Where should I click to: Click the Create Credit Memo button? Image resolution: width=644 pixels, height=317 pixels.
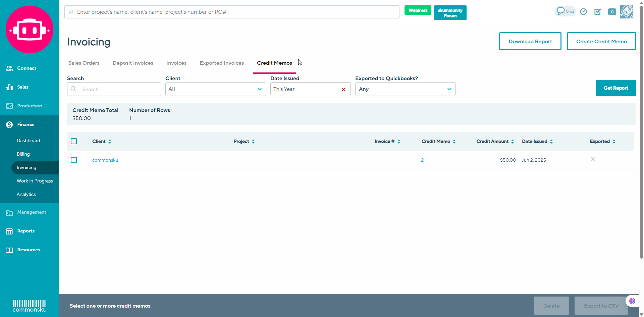coord(601,41)
